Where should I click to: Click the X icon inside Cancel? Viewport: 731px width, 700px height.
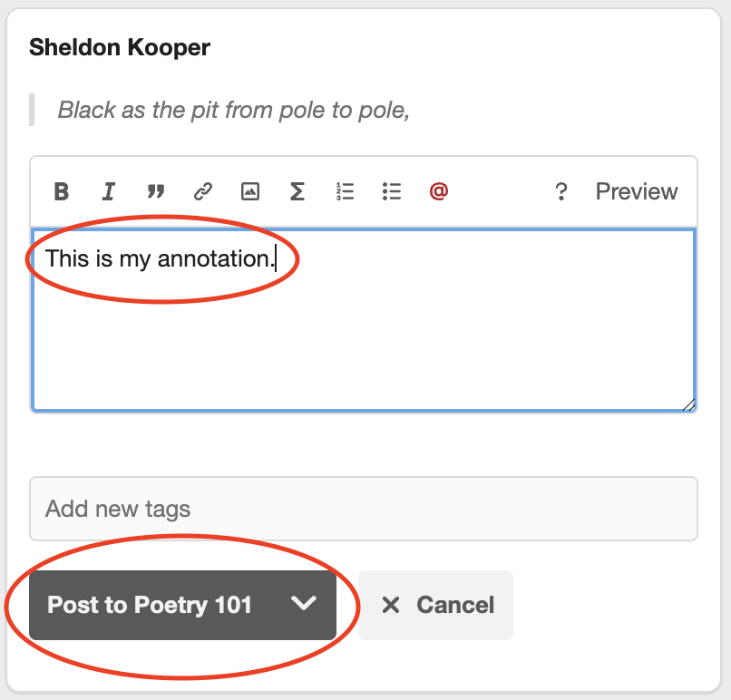[391, 605]
